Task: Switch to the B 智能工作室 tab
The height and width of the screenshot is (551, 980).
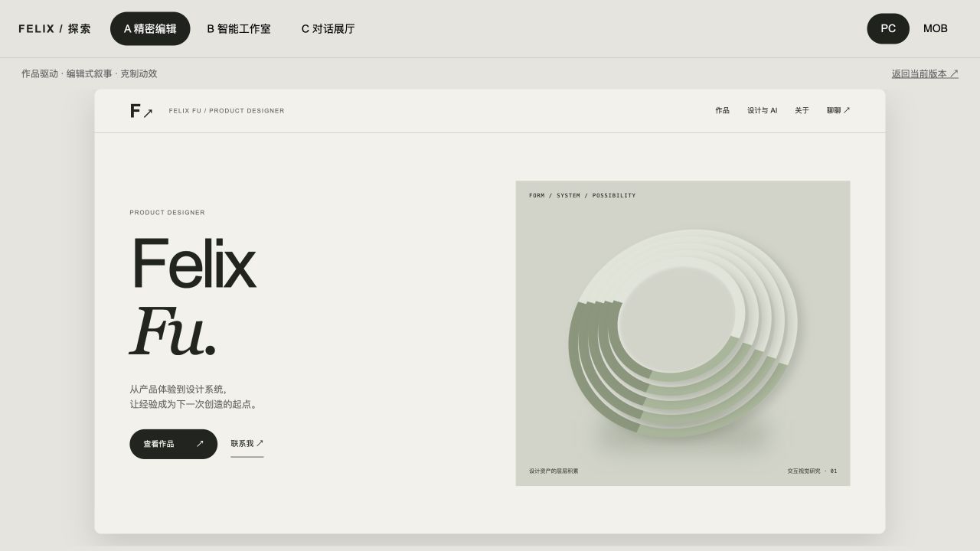Action: coord(239,28)
